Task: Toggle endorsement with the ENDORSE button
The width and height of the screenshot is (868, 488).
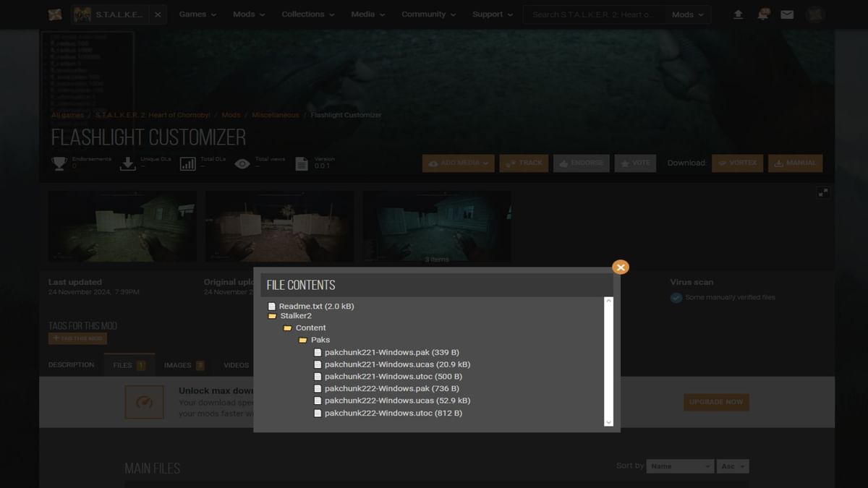Action: pos(581,163)
